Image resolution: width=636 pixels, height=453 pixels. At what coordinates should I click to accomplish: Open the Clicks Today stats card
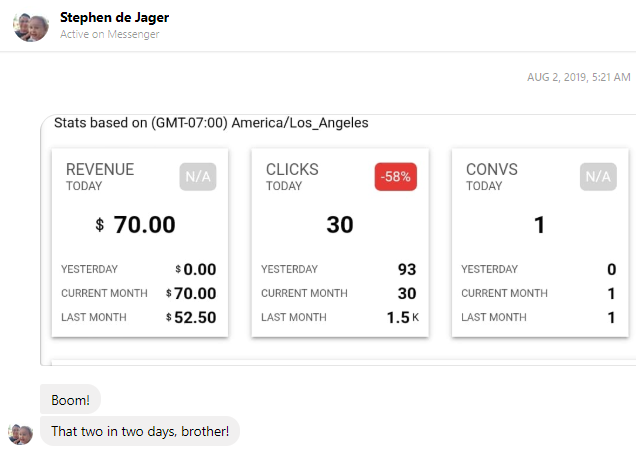pyautogui.click(x=340, y=243)
